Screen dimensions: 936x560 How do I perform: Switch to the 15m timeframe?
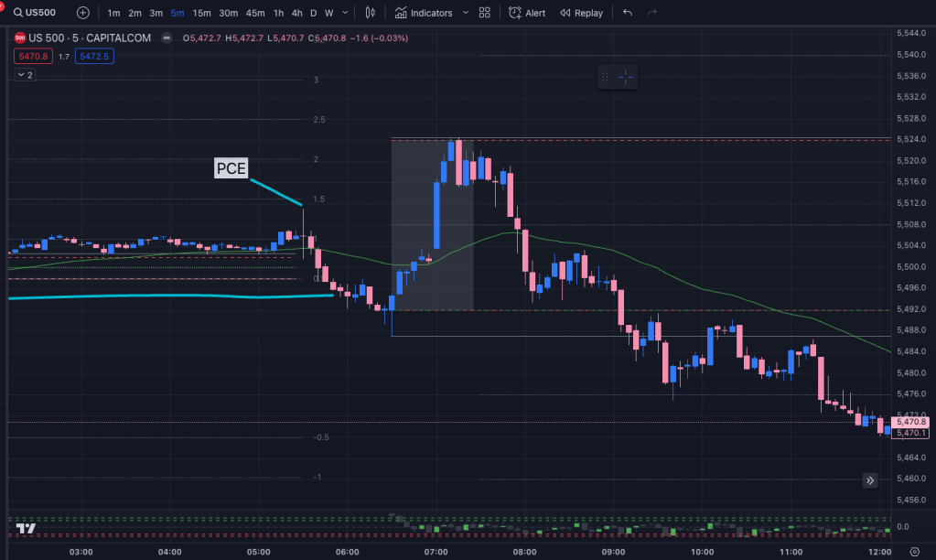point(201,13)
